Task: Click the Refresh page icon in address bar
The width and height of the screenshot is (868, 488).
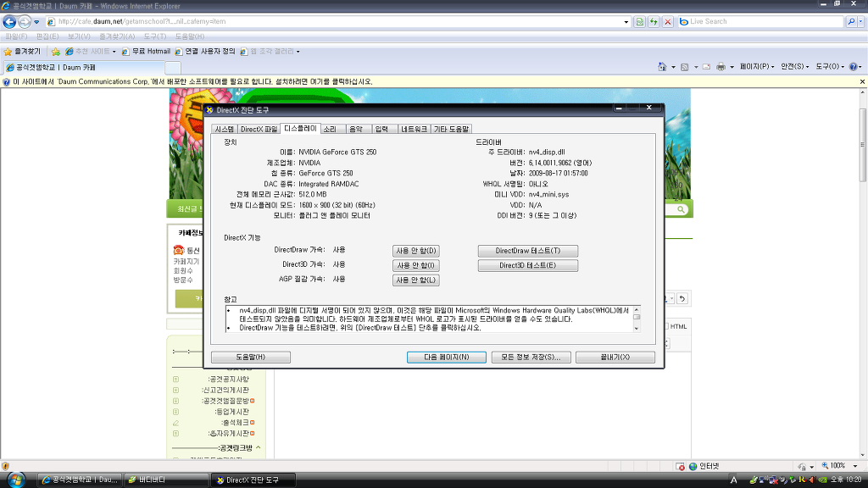Action: click(654, 21)
